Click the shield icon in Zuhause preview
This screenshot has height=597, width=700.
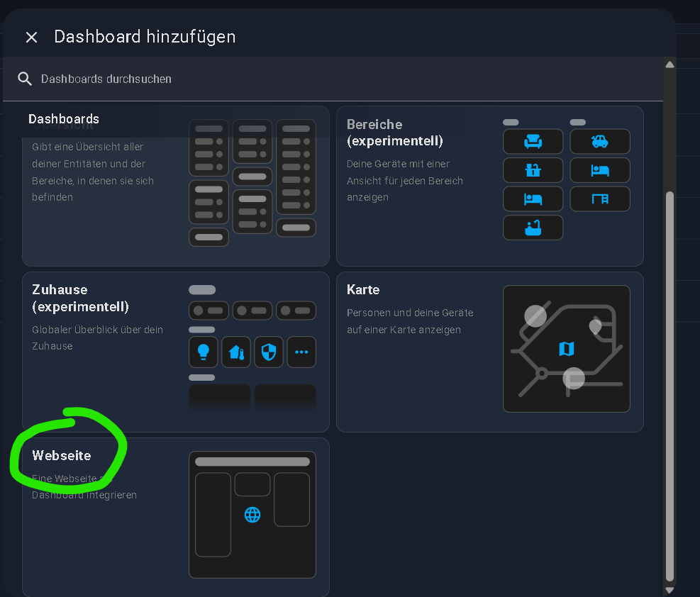(268, 352)
